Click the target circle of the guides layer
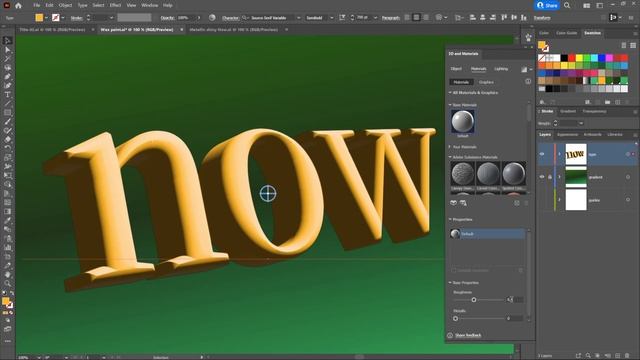 [628, 200]
